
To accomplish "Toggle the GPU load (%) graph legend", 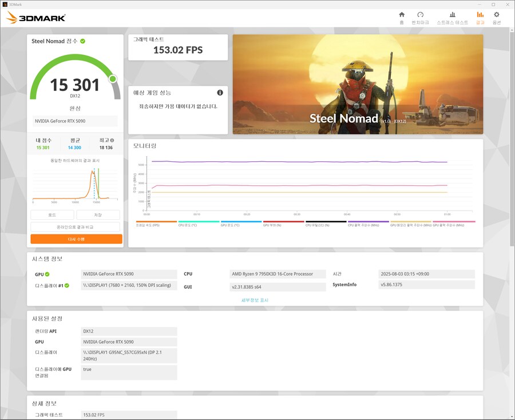I will (283, 224).
